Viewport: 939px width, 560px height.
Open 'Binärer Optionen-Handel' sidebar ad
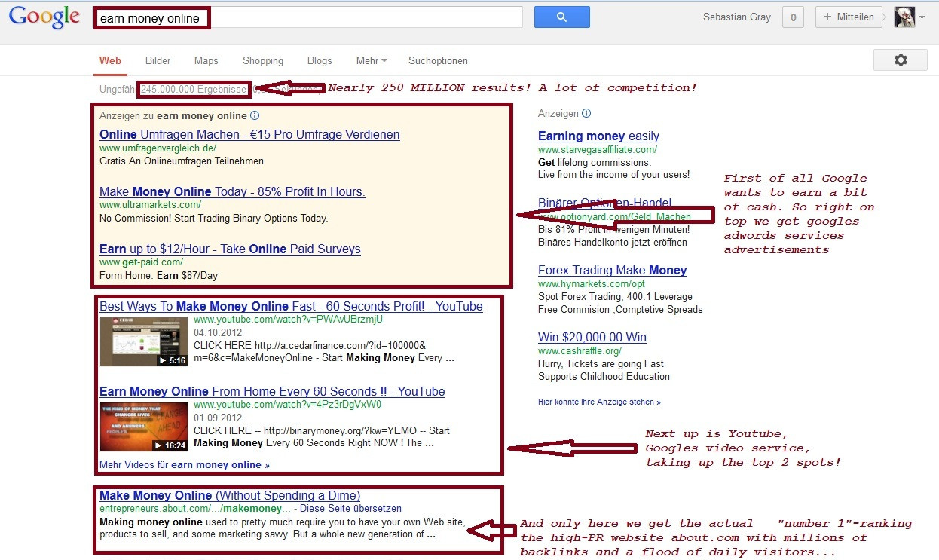coord(604,203)
